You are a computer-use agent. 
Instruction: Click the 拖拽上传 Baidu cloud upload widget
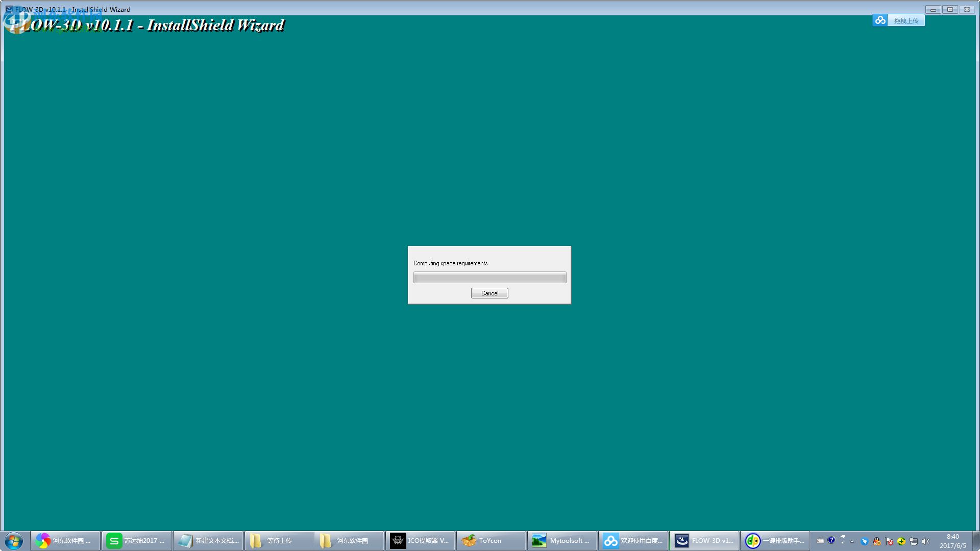pyautogui.click(x=898, y=20)
